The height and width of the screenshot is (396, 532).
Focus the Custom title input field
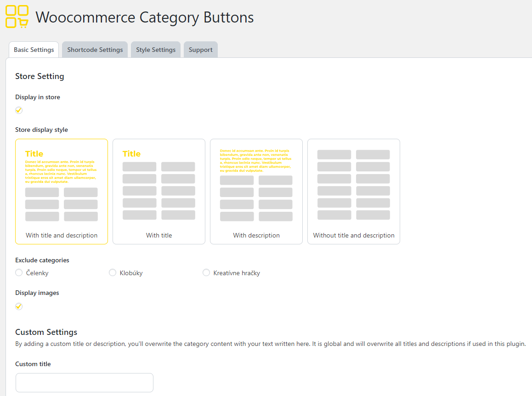[85, 383]
